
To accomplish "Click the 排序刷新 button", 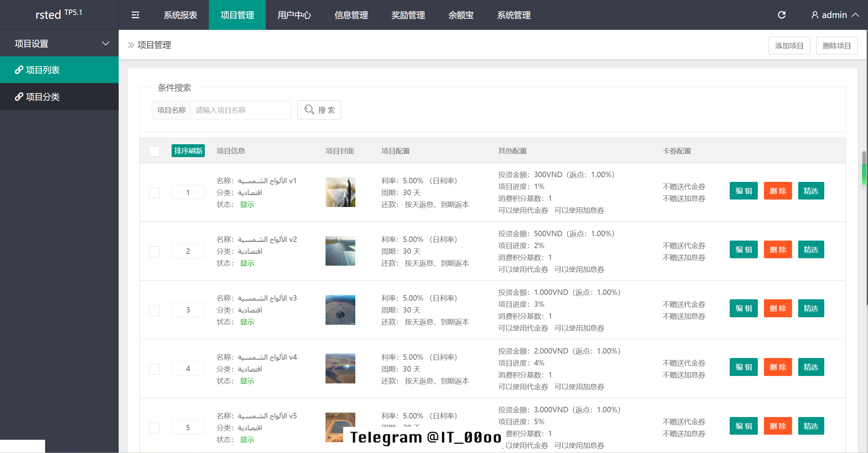I will [x=188, y=151].
